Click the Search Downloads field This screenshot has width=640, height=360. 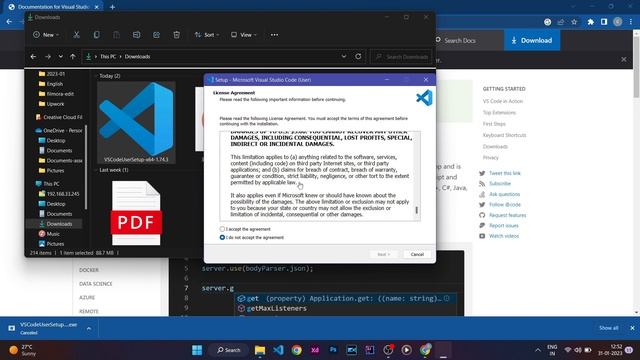401,57
